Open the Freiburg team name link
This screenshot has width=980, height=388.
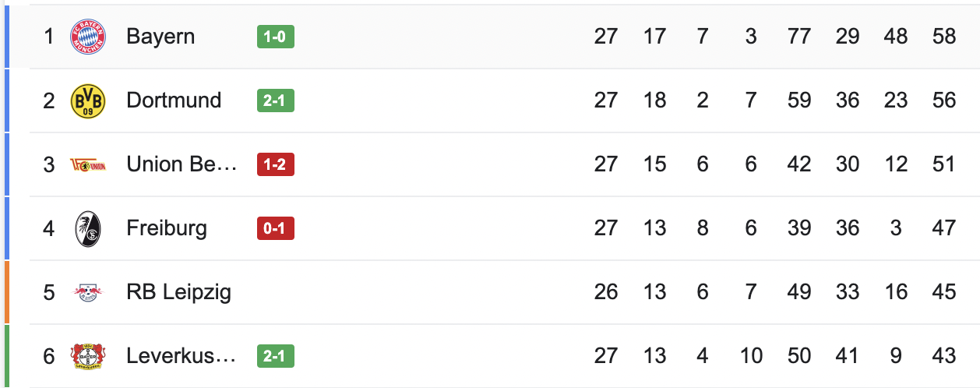coord(167,228)
